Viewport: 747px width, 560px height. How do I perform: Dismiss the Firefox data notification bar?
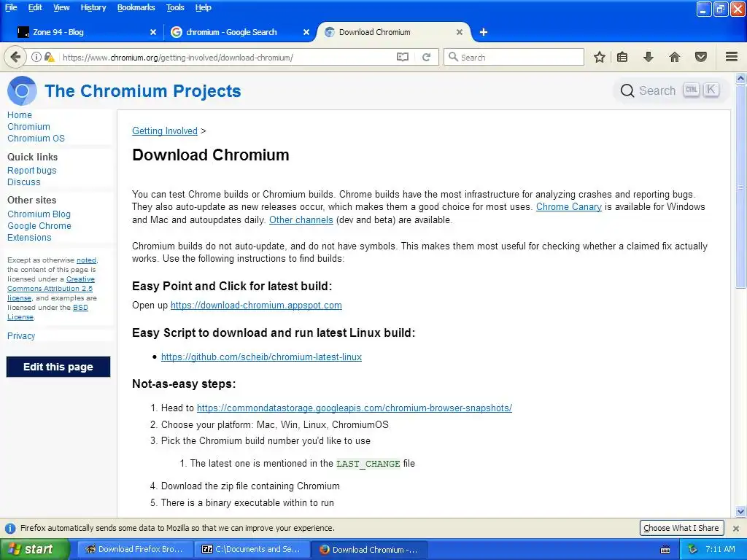(736, 528)
